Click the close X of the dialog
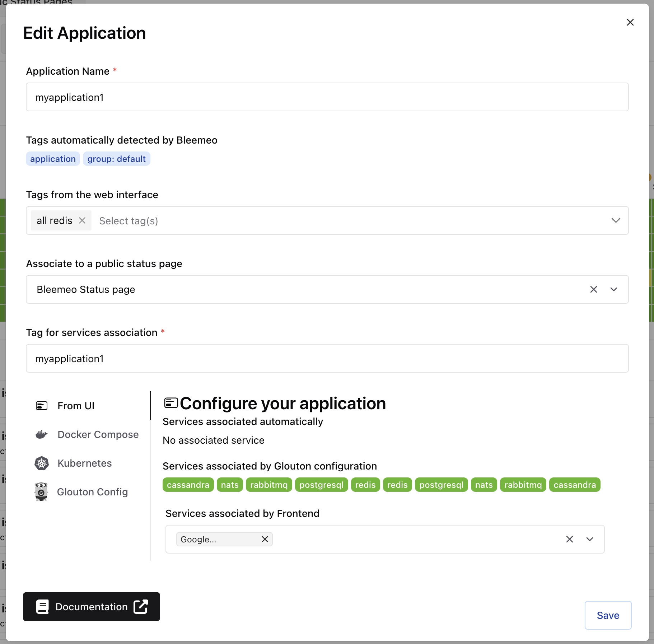Image resolution: width=654 pixels, height=644 pixels. click(630, 22)
